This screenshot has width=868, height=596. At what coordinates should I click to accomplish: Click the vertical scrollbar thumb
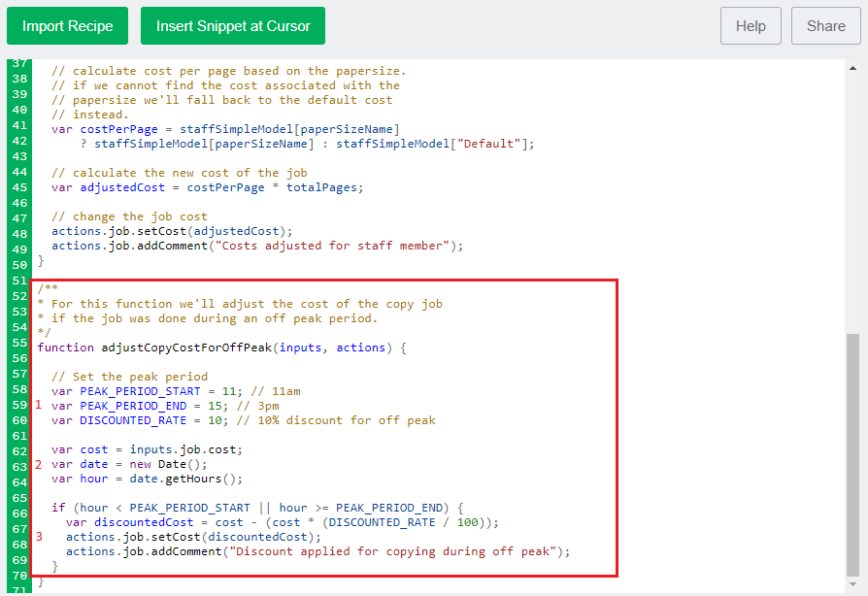852,455
